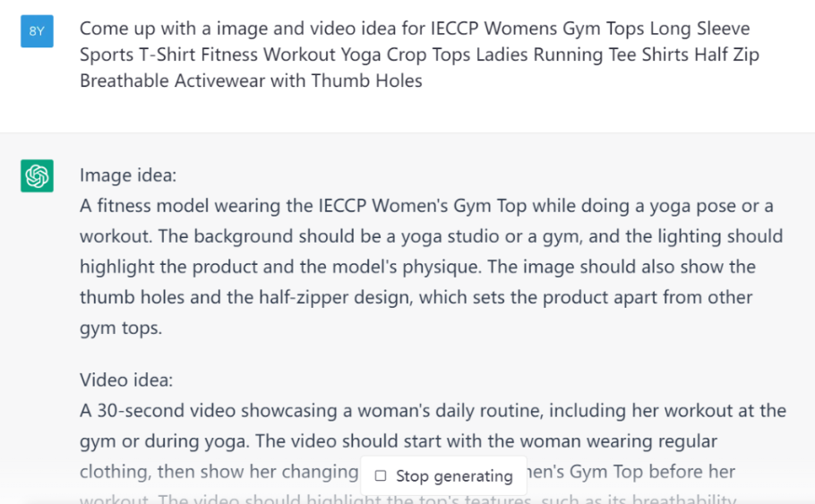
Task: Click the 'Image idea:' heading
Action: click(128, 175)
